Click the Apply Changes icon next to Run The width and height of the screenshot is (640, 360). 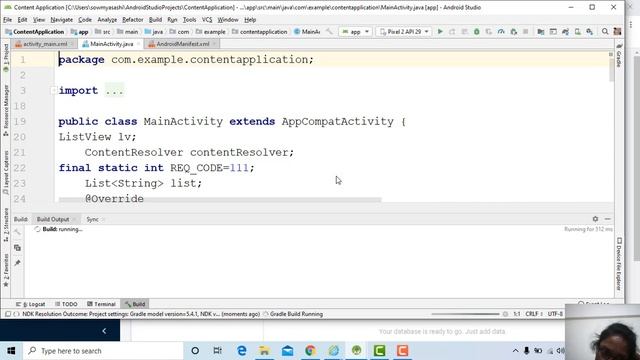tap(452, 31)
